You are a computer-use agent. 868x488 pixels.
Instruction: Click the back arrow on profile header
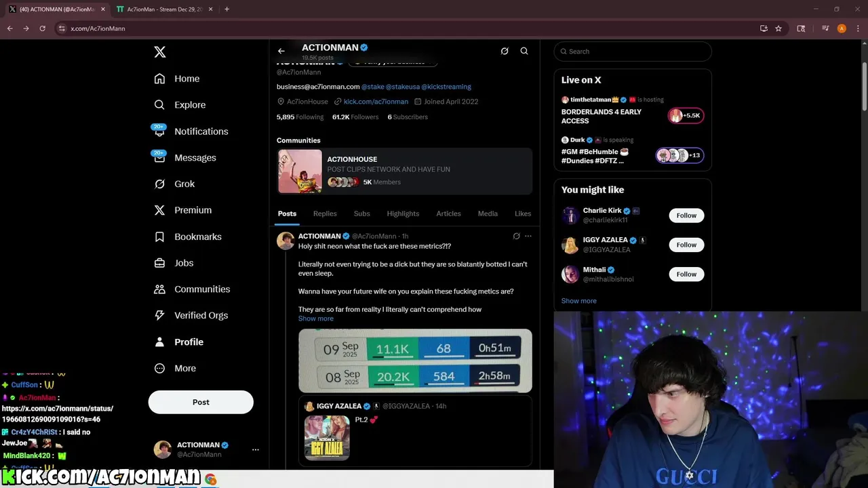point(281,51)
